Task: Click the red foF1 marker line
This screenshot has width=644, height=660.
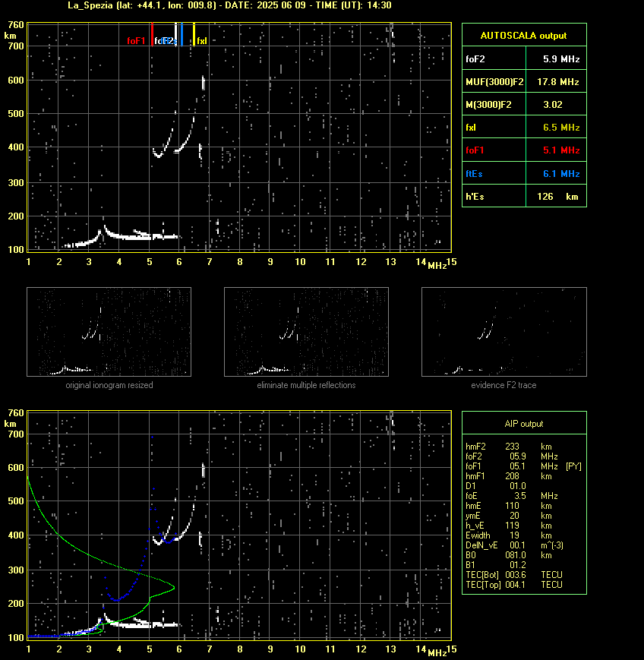Action: tap(152, 34)
